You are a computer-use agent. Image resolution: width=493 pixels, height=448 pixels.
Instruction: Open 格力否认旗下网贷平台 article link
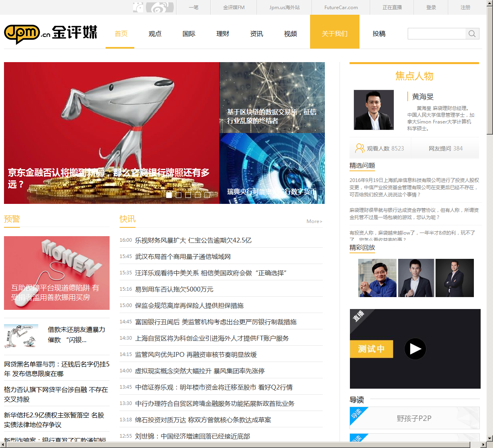click(56, 394)
